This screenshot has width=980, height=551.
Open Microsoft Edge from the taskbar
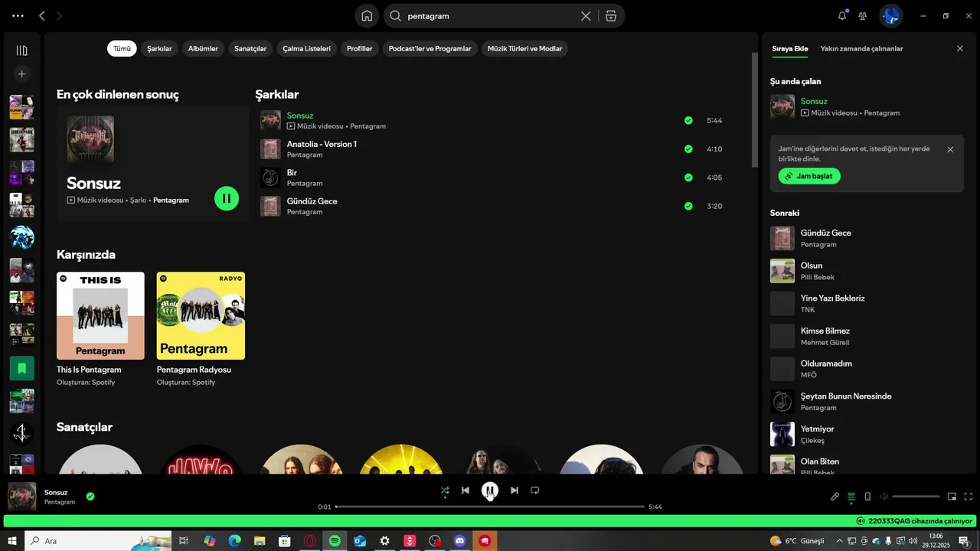click(234, 541)
